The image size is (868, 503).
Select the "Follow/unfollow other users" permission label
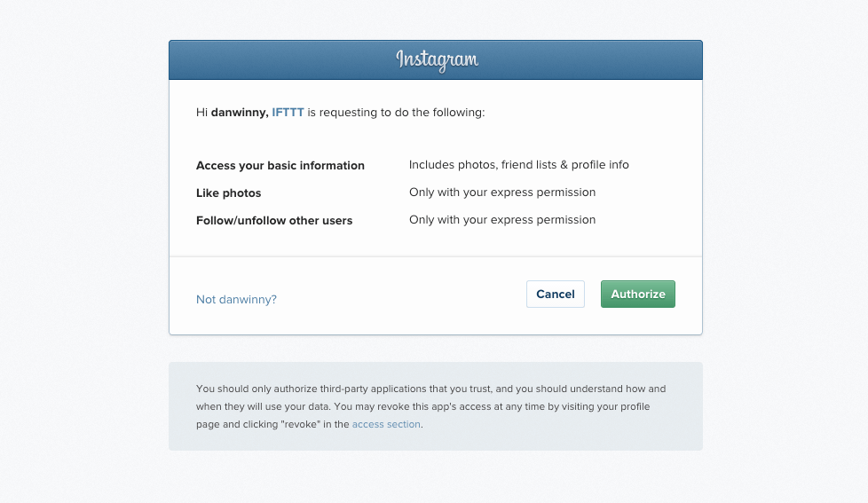click(x=274, y=220)
